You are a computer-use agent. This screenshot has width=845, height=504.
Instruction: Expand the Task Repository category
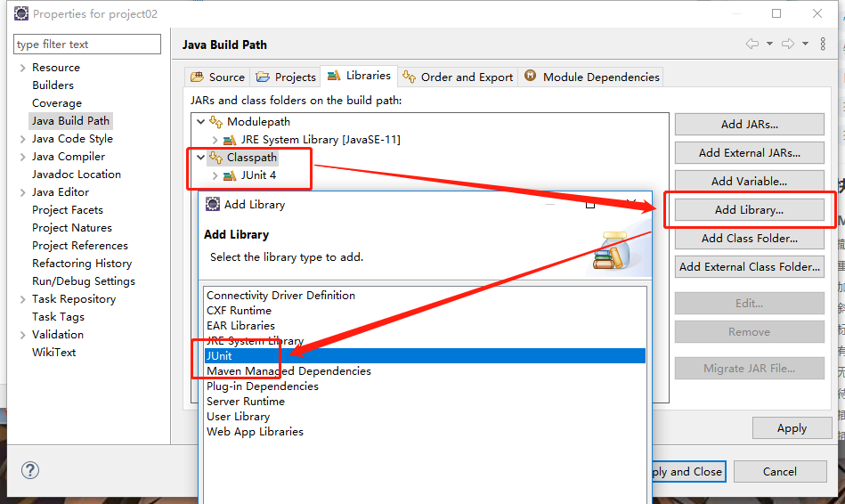point(22,299)
